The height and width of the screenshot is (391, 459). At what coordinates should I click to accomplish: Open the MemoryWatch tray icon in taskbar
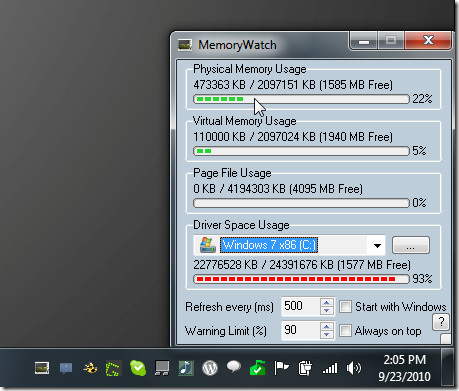42,368
